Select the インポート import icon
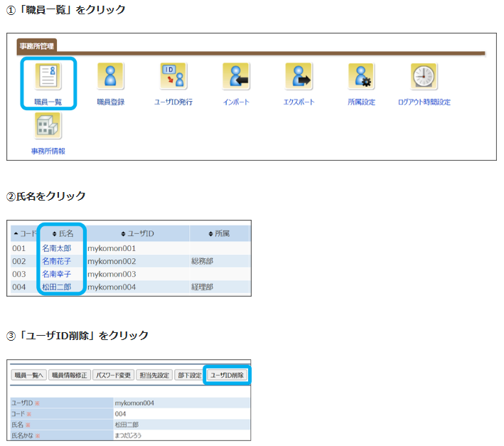Image resolution: width=504 pixels, height=446 pixels. [x=236, y=77]
